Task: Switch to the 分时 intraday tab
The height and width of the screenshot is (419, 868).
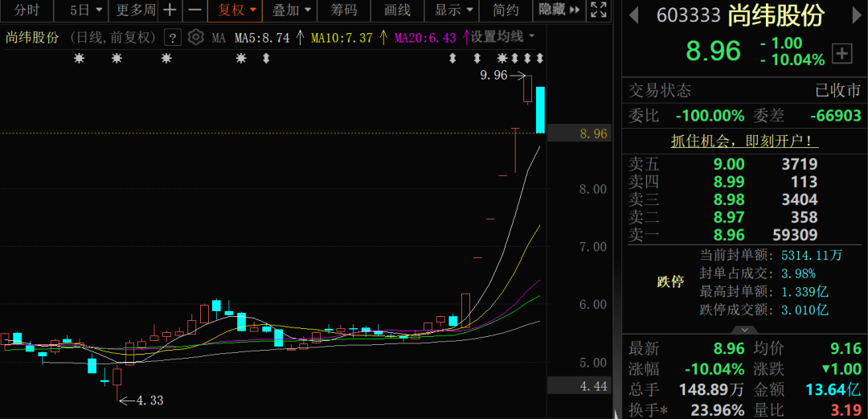Action: 27,10
